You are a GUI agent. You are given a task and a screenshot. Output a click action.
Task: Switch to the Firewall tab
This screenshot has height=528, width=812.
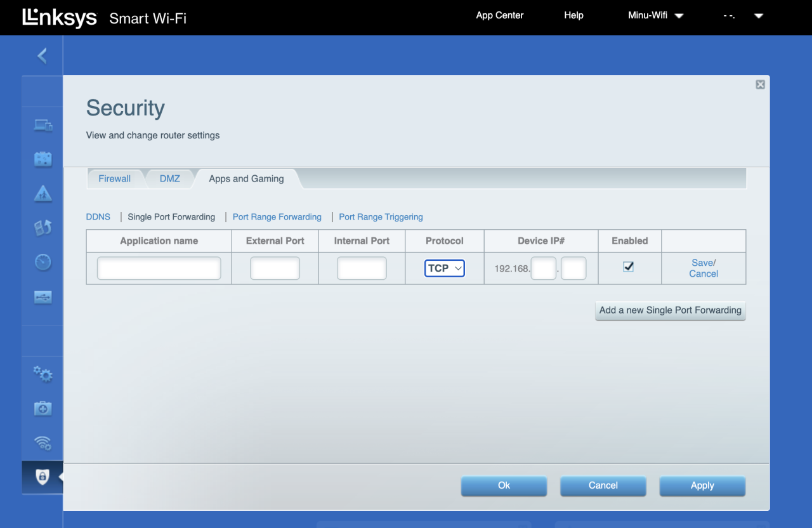pyautogui.click(x=114, y=178)
